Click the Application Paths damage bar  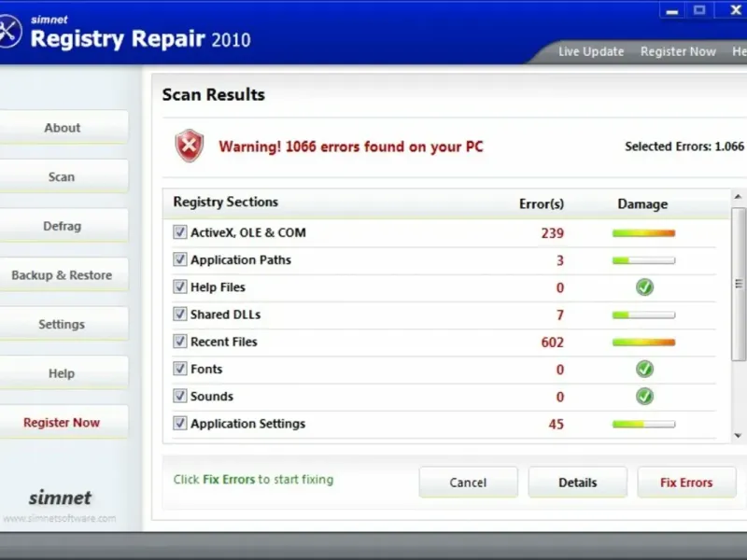tap(643, 260)
